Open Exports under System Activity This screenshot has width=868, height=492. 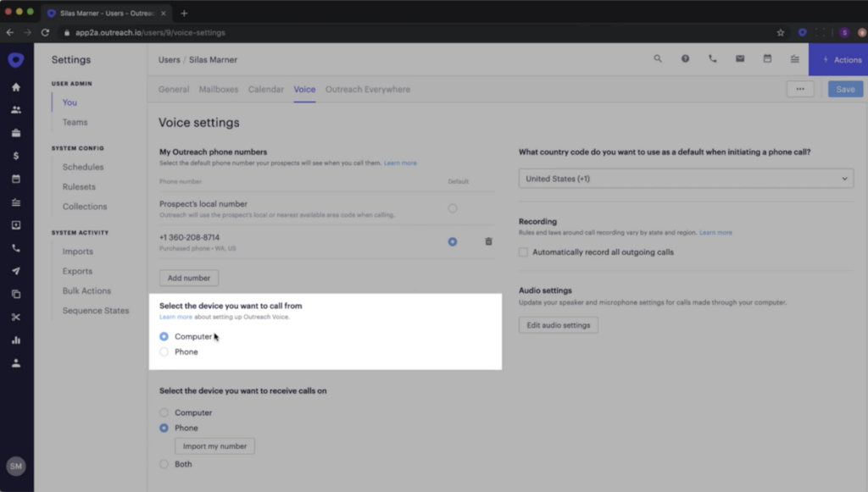click(77, 271)
